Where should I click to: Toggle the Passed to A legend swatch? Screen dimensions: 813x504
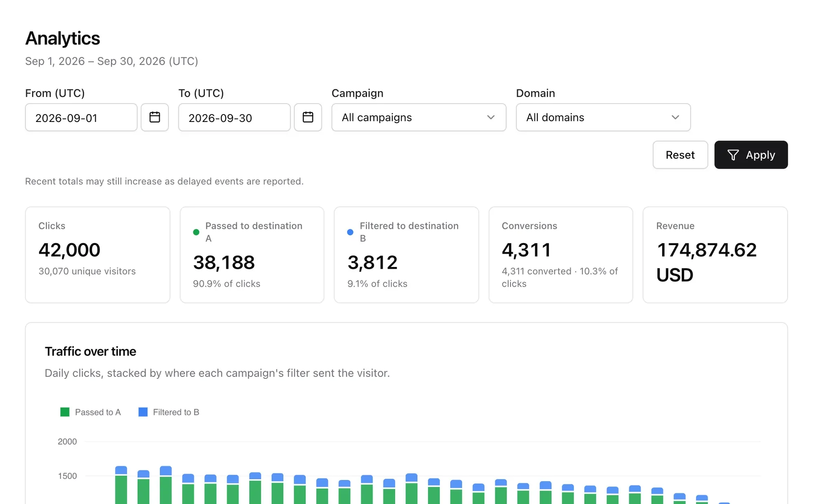[x=65, y=412]
